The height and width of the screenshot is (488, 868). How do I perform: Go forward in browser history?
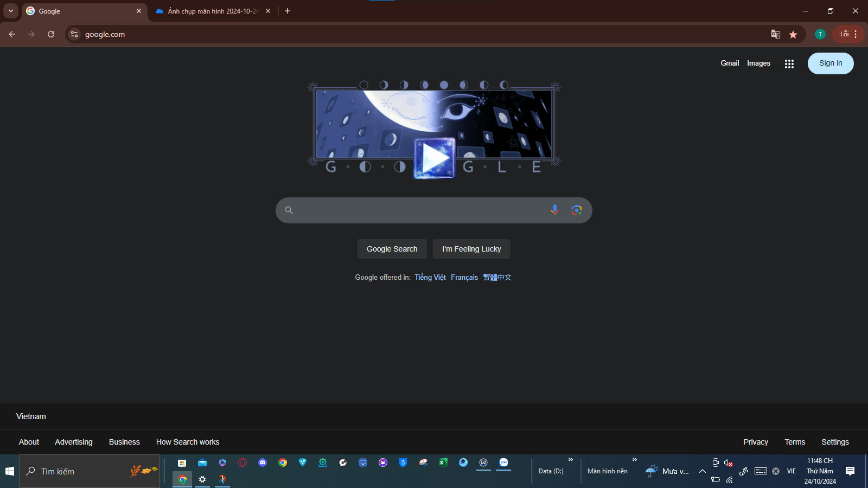[x=31, y=34]
